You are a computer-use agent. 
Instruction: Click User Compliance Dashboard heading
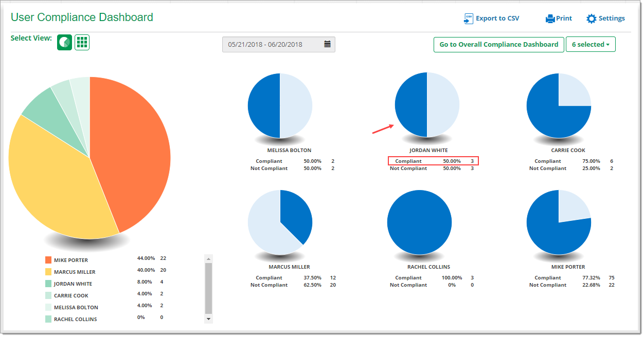pyautogui.click(x=82, y=17)
